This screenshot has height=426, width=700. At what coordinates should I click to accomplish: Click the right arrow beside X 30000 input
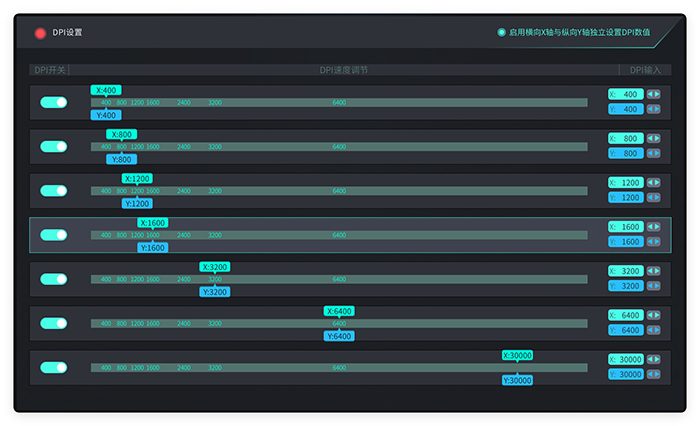[657, 359]
